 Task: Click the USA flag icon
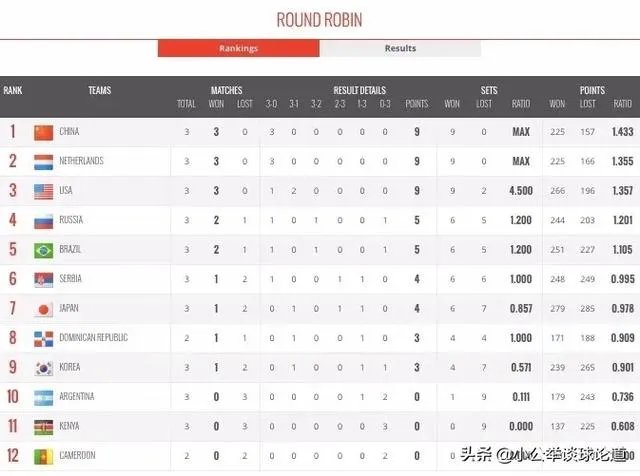tap(43, 190)
